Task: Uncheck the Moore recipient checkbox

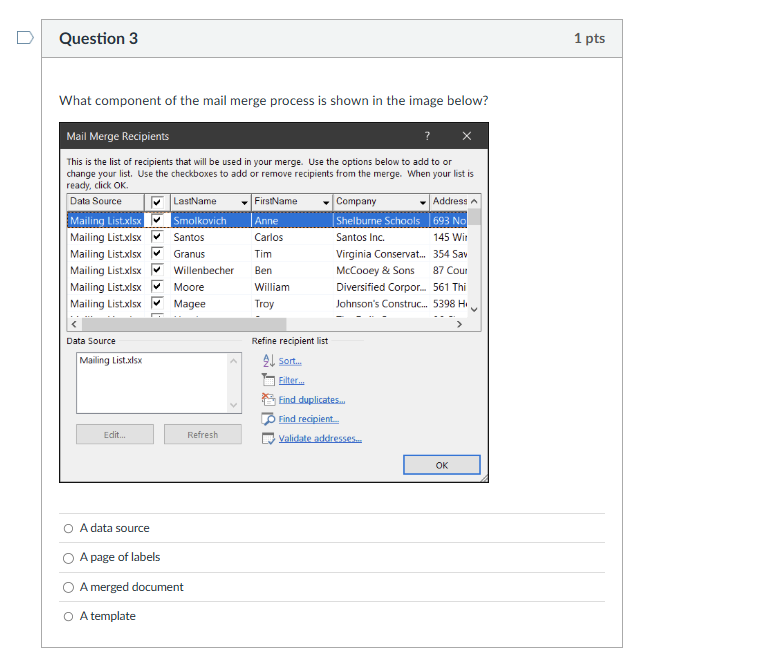Action: (x=157, y=286)
